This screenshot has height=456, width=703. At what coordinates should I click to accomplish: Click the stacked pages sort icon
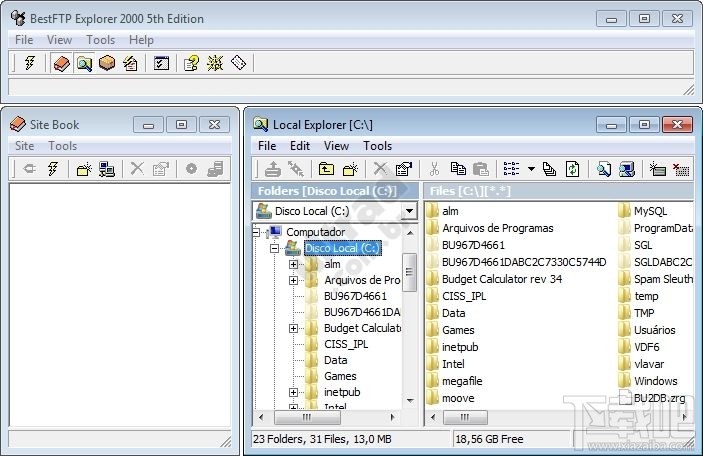549,169
